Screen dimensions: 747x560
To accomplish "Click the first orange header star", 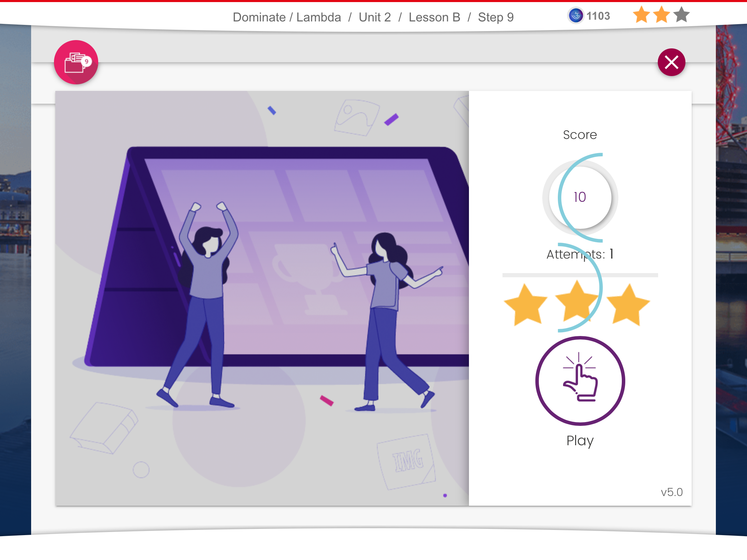I will [x=642, y=15].
